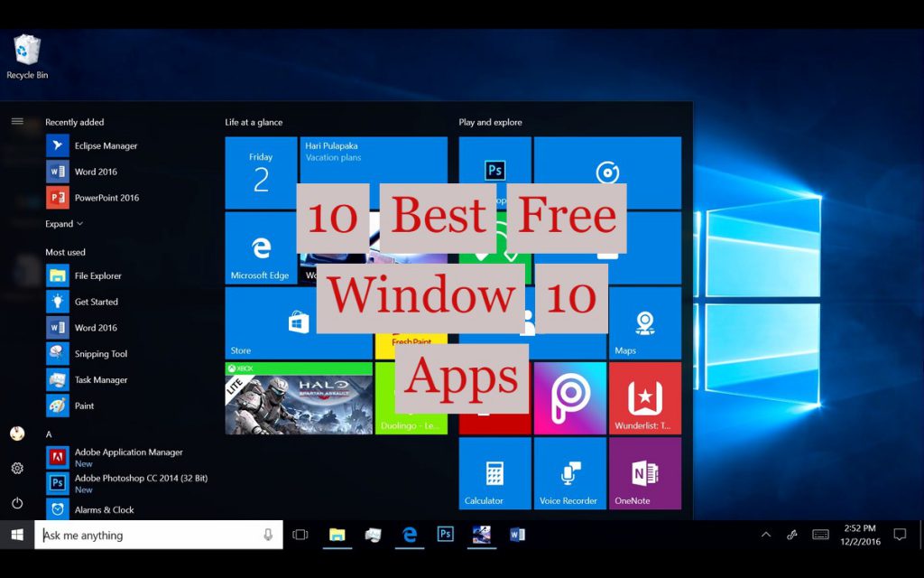924x578 pixels.
Task: Open Action Center from the system tray
Action: [900, 535]
